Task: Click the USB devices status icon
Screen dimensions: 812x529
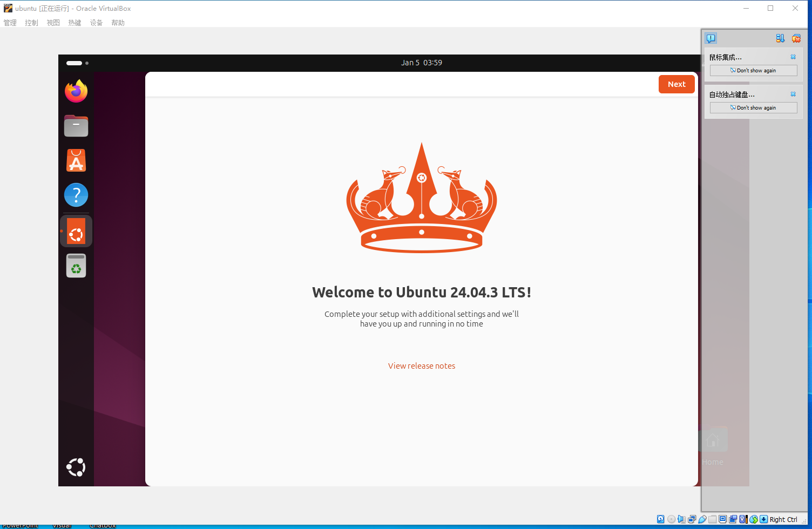Action: point(702,519)
